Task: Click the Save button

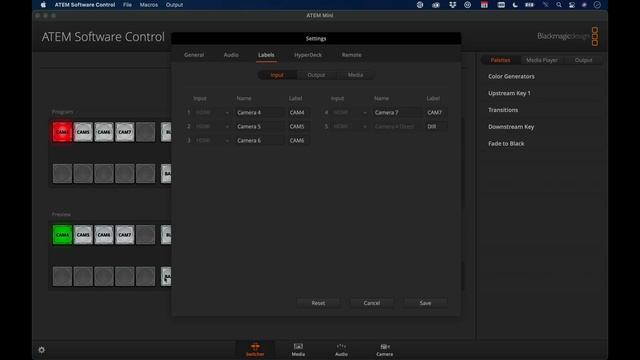Action: pos(425,303)
